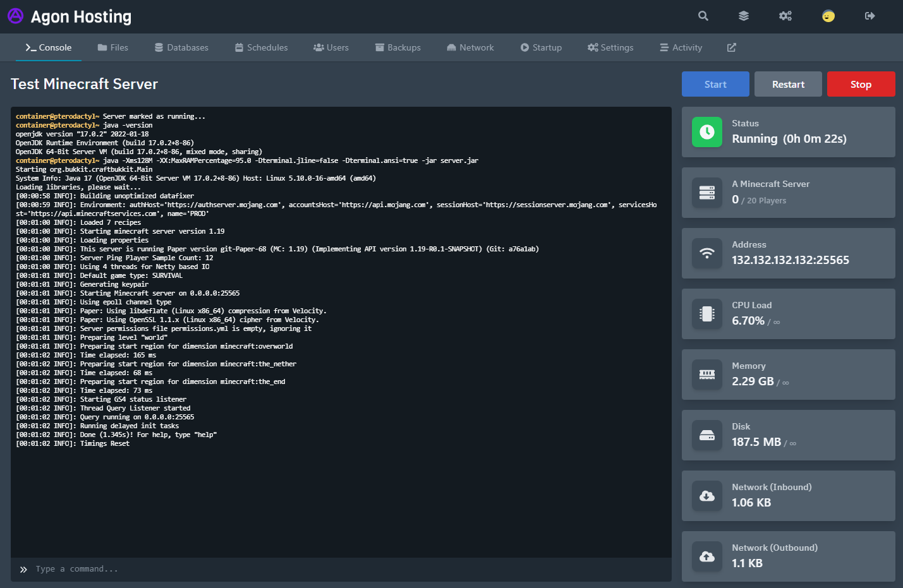Stop the server with red button

click(x=861, y=84)
